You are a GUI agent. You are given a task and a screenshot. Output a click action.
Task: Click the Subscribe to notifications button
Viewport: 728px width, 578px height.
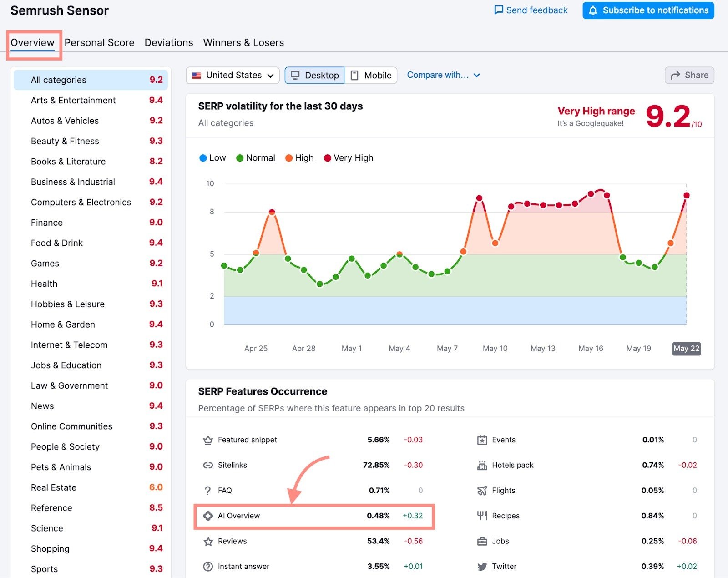(x=648, y=10)
